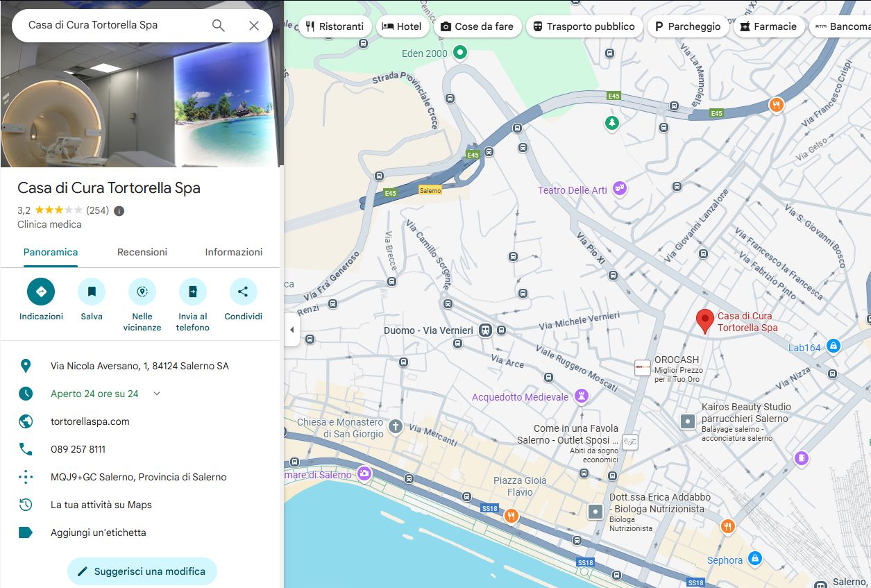Click the globe website icon
This screenshot has width=871, height=588.
click(x=26, y=421)
